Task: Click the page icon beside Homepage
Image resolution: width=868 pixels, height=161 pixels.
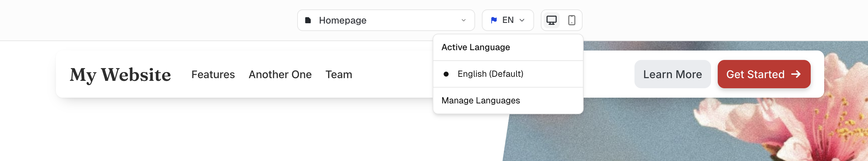Action: pyautogui.click(x=308, y=20)
